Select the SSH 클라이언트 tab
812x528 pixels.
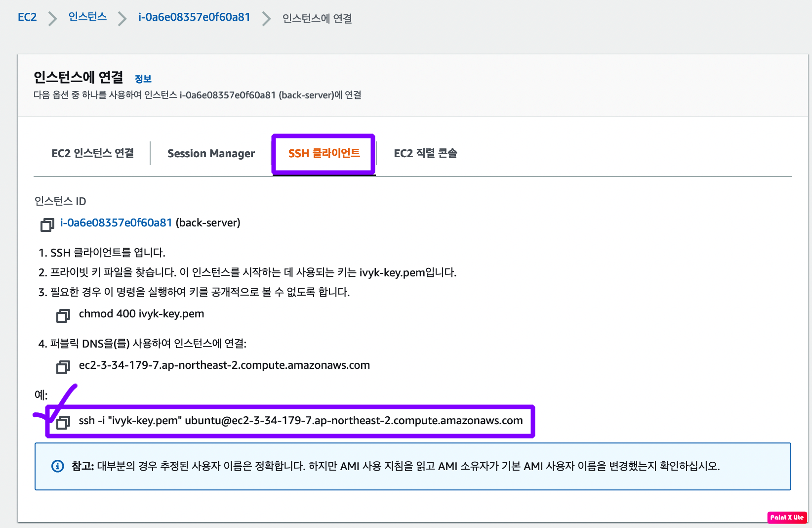pos(324,153)
